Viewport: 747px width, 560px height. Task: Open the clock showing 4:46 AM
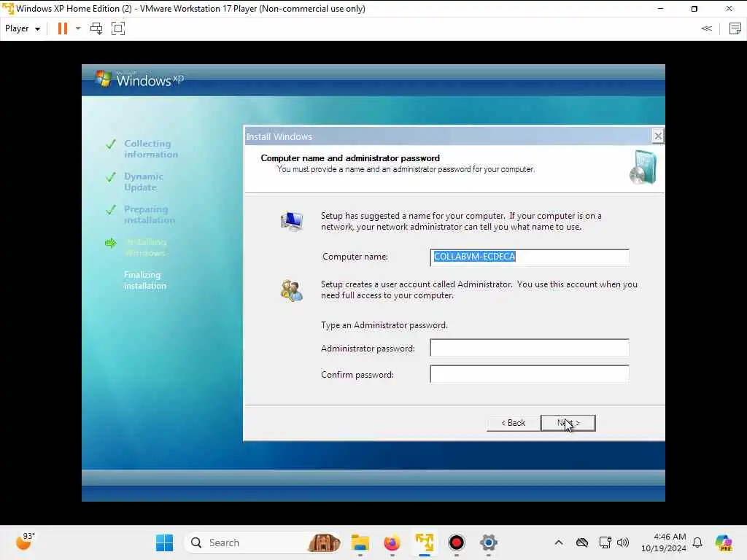tap(664, 542)
